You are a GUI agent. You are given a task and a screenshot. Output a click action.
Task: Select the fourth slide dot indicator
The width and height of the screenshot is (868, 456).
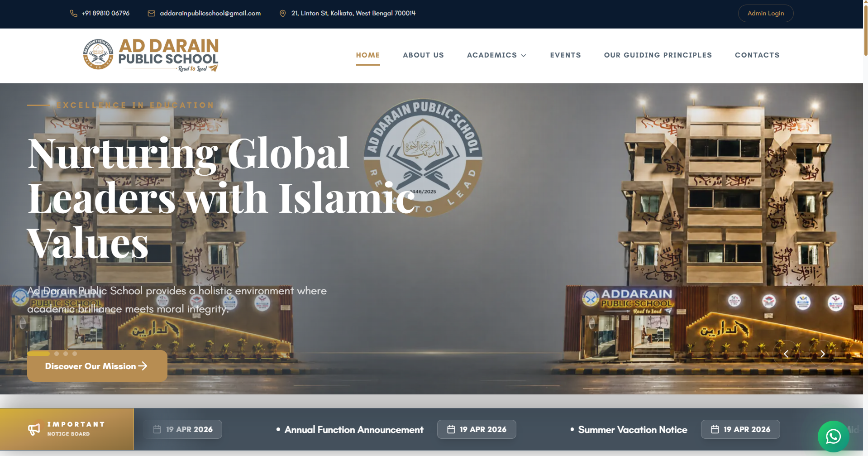point(75,354)
